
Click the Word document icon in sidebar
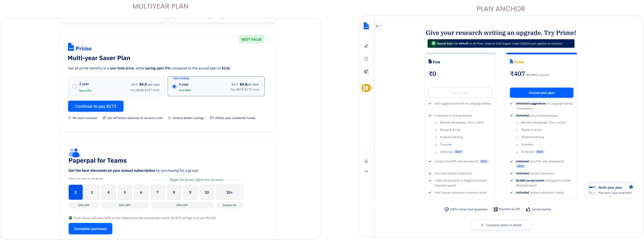pos(366,72)
